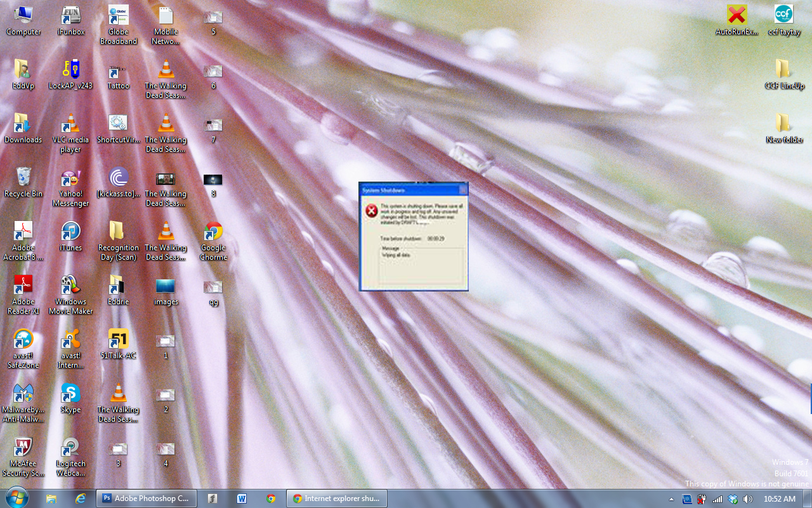Image resolution: width=812 pixels, height=508 pixels.
Task: Open the iFunbox shortcut
Action: pyautogui.click(x=70, y=20)
